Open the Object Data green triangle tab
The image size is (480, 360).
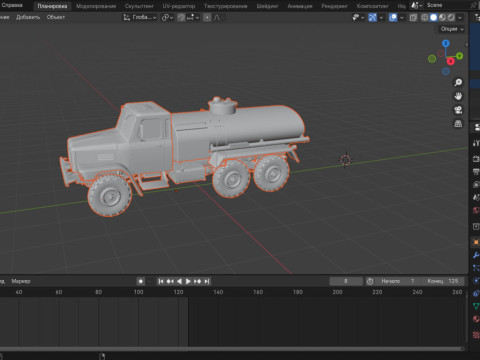coord(476,306)
